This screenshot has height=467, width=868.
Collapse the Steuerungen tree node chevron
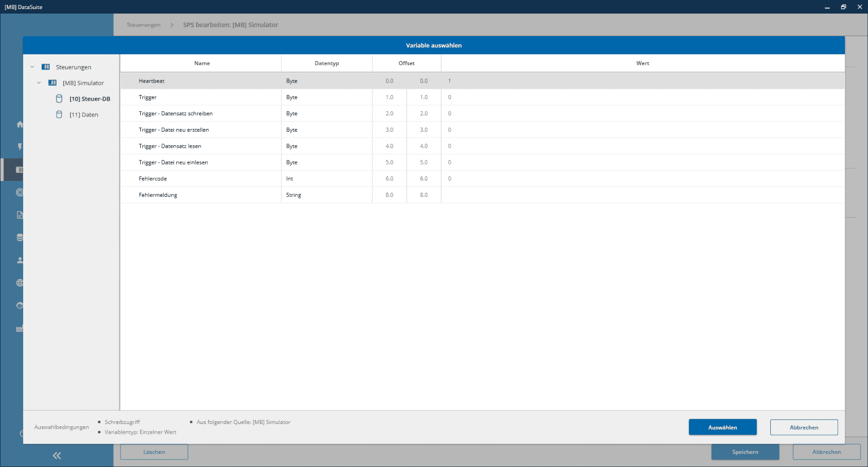tap(32, 67)
